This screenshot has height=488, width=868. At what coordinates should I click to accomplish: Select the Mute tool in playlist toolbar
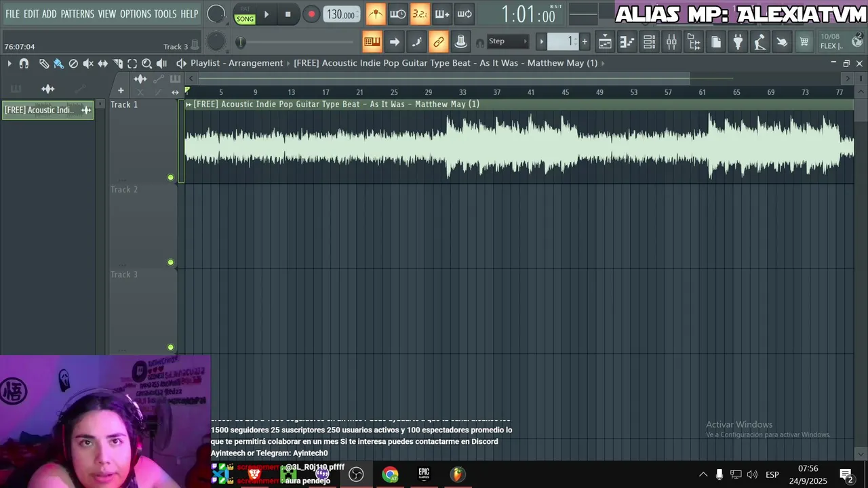pos(88,63)
